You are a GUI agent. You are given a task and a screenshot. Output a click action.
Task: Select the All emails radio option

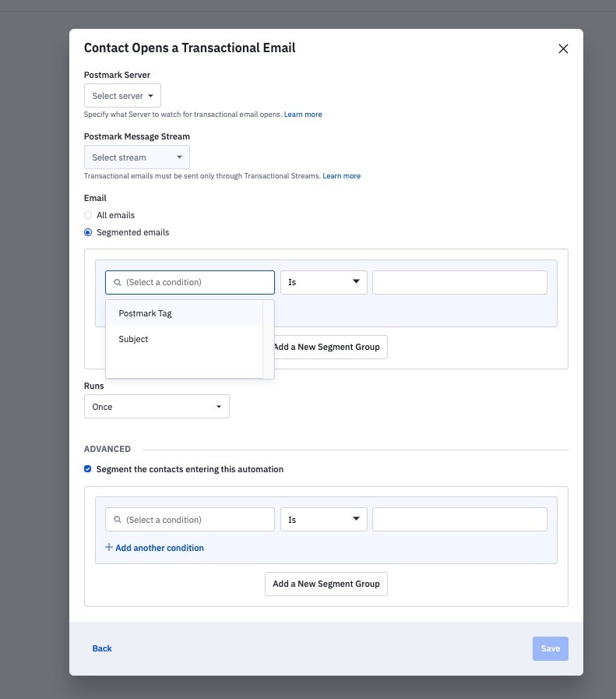click(x=88, y=215)
